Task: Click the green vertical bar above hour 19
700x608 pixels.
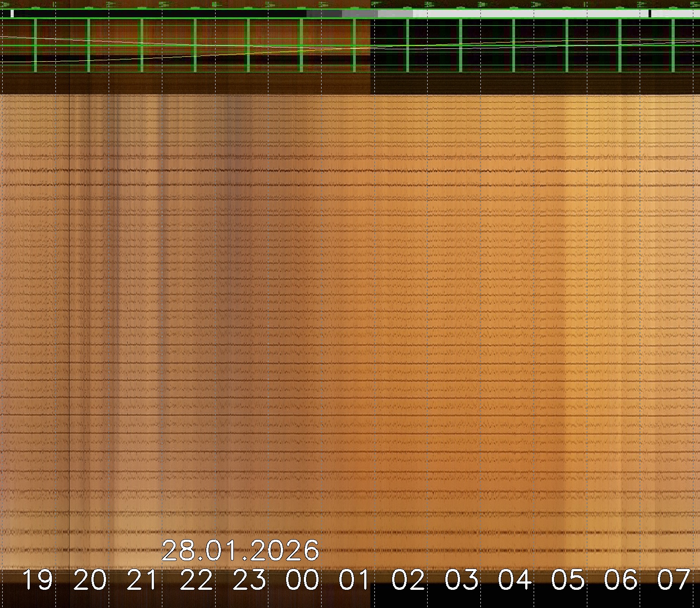Action: (x=35, y=44)
